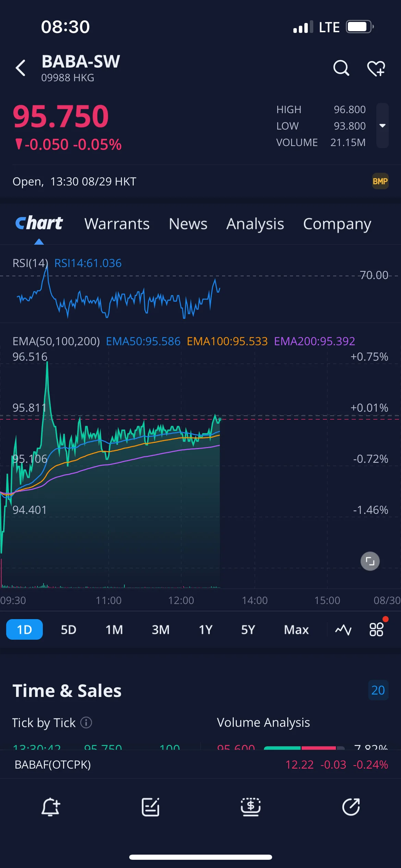Tap the current price 95.750
This screenshot has height=868, width=401.
click(x=61, y=116)
